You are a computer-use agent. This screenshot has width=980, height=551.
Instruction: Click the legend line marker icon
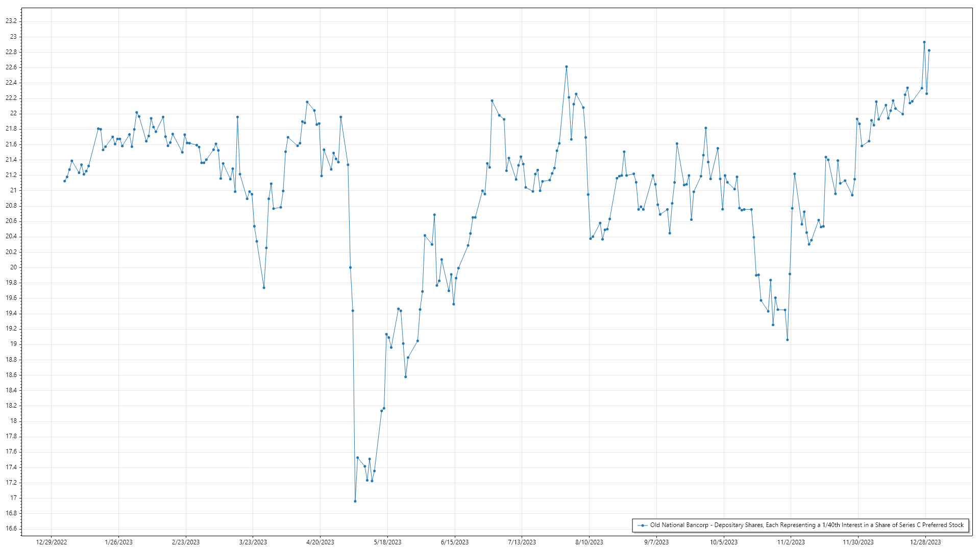643,525
